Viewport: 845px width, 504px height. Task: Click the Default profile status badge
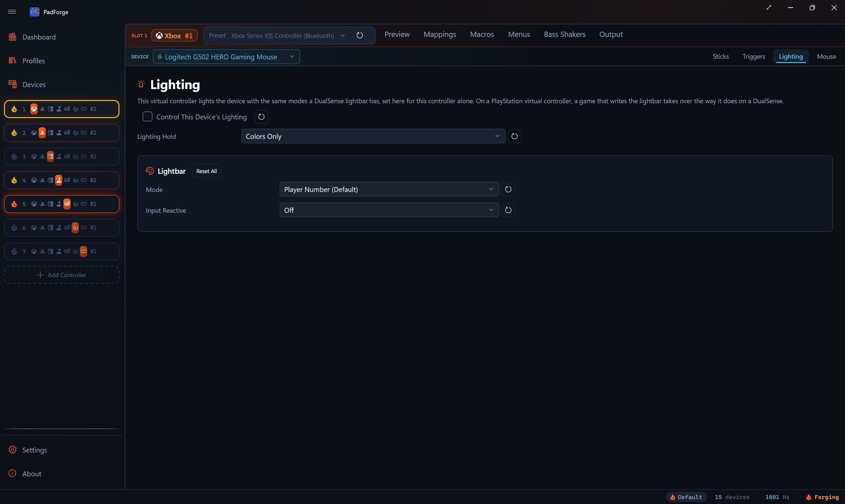point(686,497)
